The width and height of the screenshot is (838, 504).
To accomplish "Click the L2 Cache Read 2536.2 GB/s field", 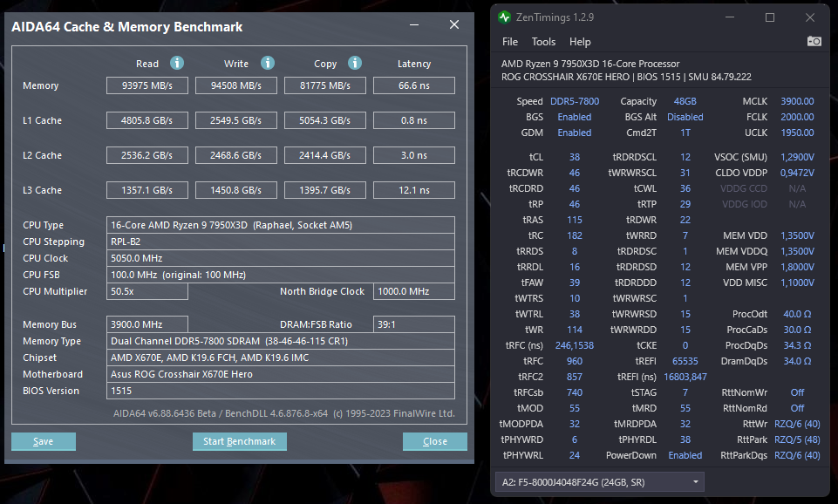I will (x=147, y=155).
